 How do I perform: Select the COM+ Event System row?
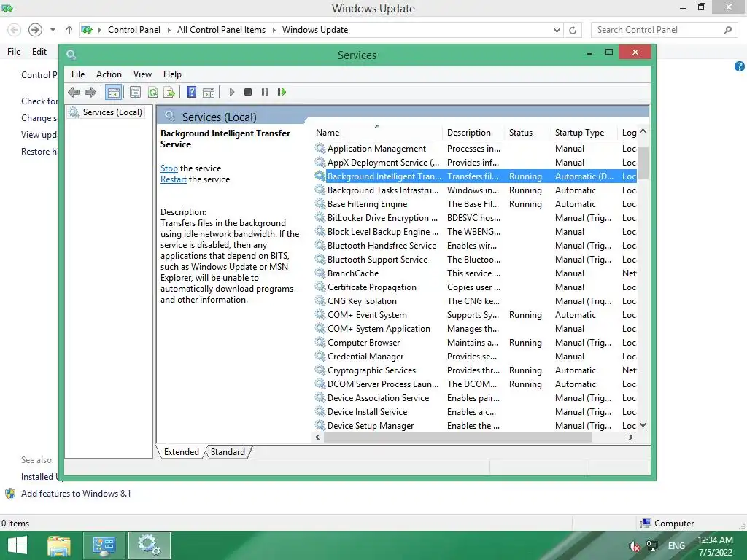pos(474,315)
